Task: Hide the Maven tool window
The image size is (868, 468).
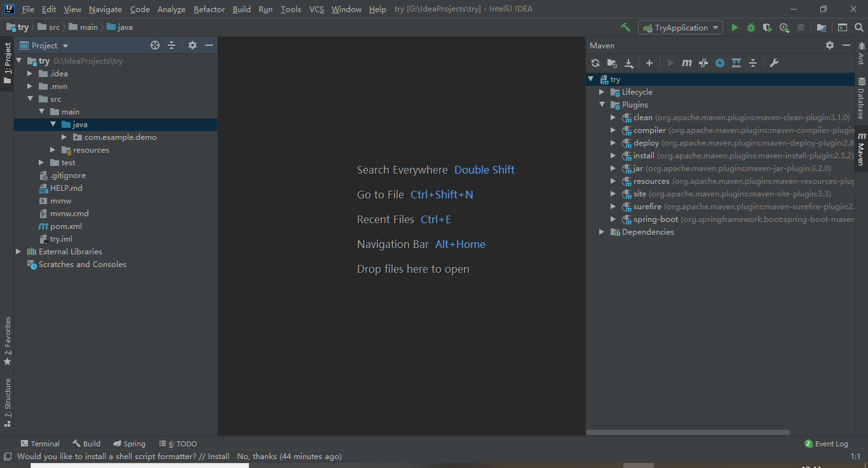Action: pyautogui.click(x=846, y=45)
